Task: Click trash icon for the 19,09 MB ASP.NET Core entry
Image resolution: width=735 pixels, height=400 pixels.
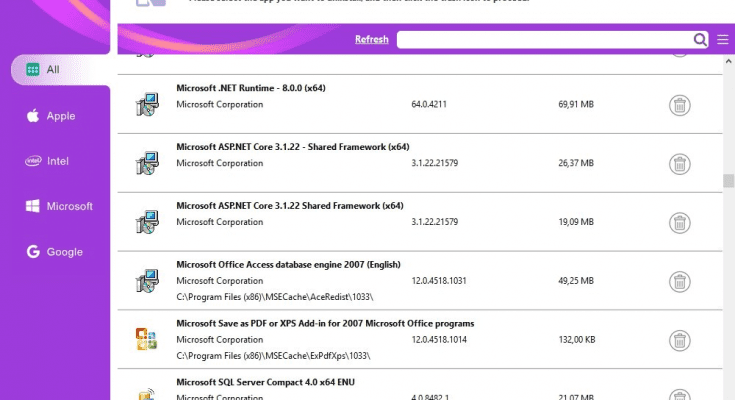Action: click(679, 223)
